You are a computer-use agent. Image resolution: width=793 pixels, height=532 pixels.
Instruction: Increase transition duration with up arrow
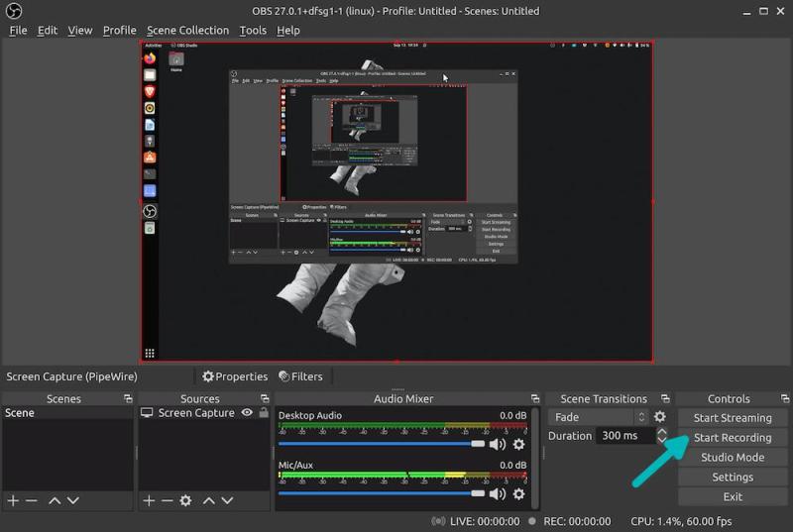[662, 431]
